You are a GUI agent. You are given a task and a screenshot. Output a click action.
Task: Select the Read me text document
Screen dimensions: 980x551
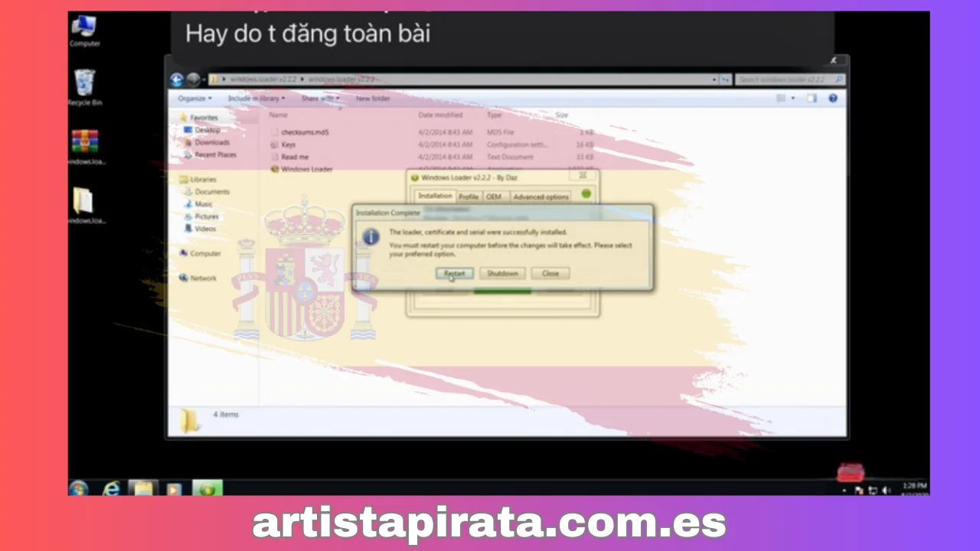point(289,157)
